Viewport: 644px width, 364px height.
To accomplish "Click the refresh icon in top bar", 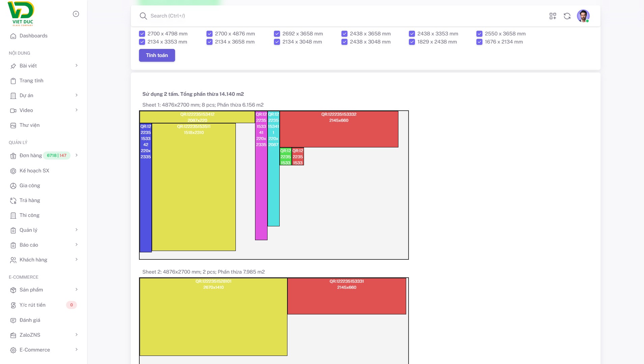I will pyautogui.click(x=567, y=16).
